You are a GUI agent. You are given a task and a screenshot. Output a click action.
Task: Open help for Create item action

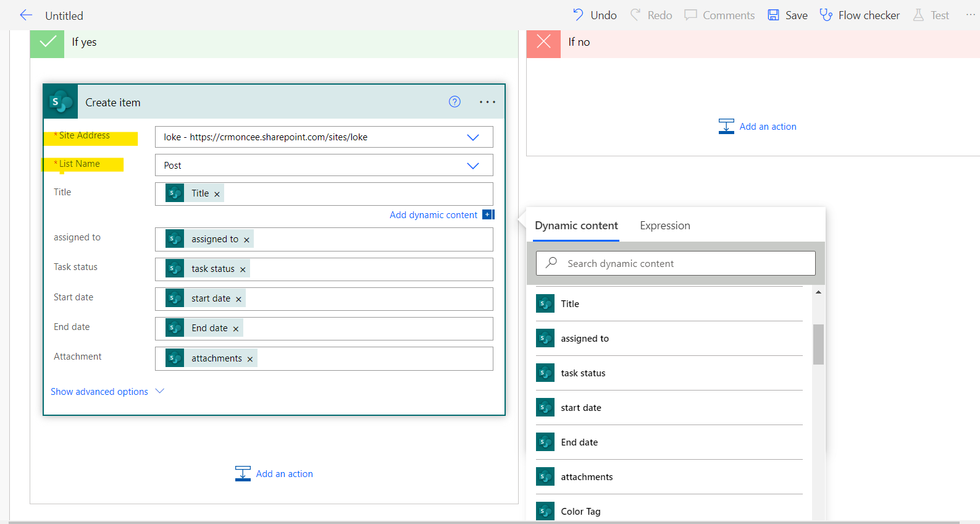pyautogui.click(x=454, y=102)
